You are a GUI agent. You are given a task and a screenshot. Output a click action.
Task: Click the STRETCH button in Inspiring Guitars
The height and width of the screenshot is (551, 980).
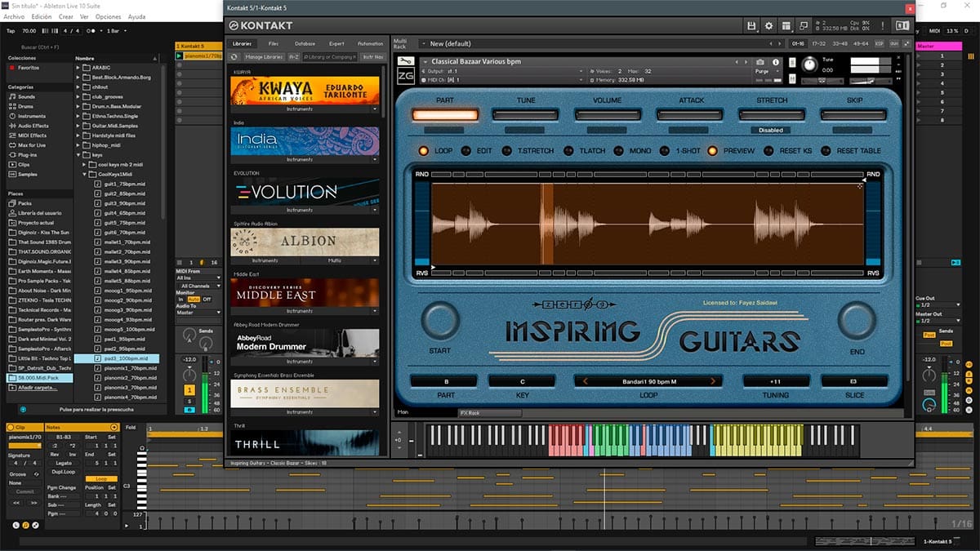coord(772,115)
